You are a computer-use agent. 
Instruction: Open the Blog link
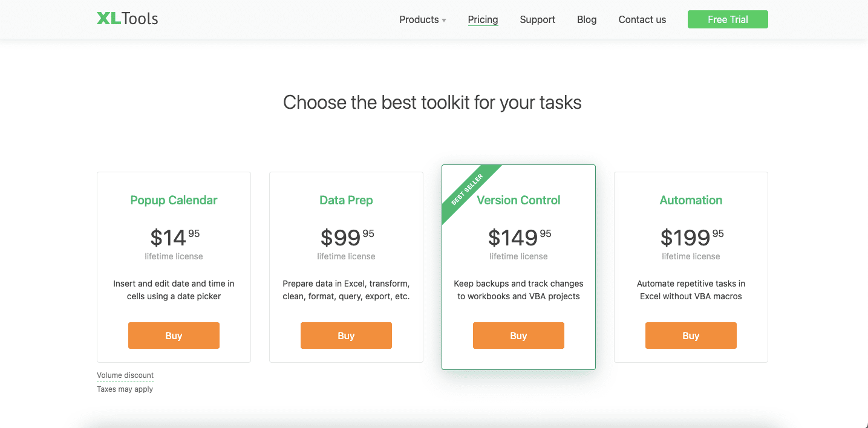coord(587,19)
